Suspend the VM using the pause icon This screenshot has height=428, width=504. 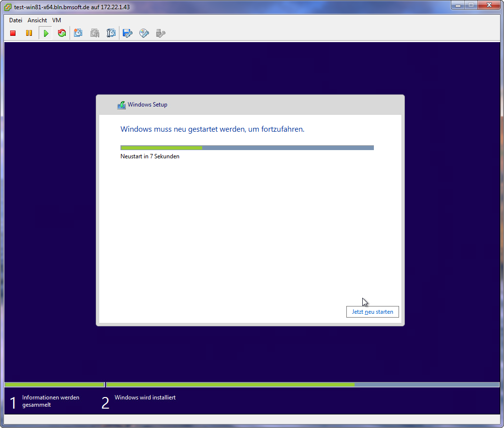pos(29,33)
